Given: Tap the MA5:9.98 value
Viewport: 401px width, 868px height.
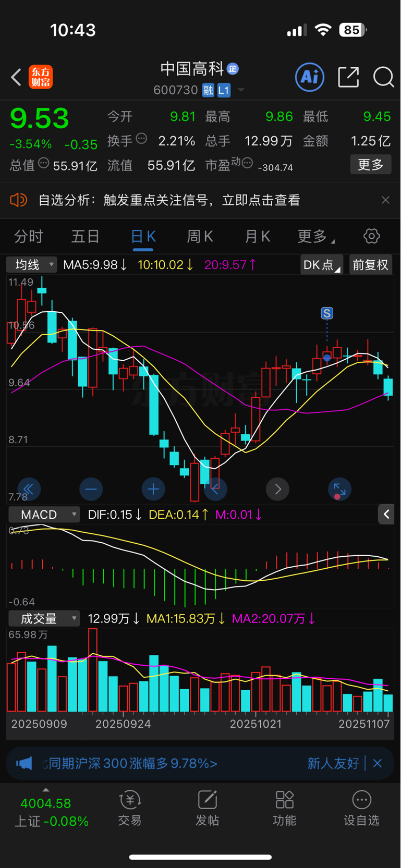Looking at the screenshot, I should click(95, 265).
